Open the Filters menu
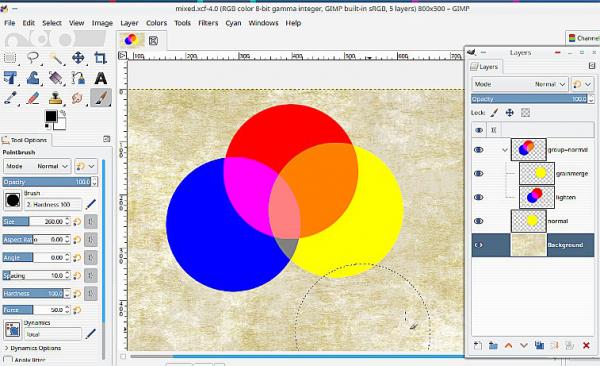Image resolution: width=600 pixels, height=366 pixels. [208, 23]
